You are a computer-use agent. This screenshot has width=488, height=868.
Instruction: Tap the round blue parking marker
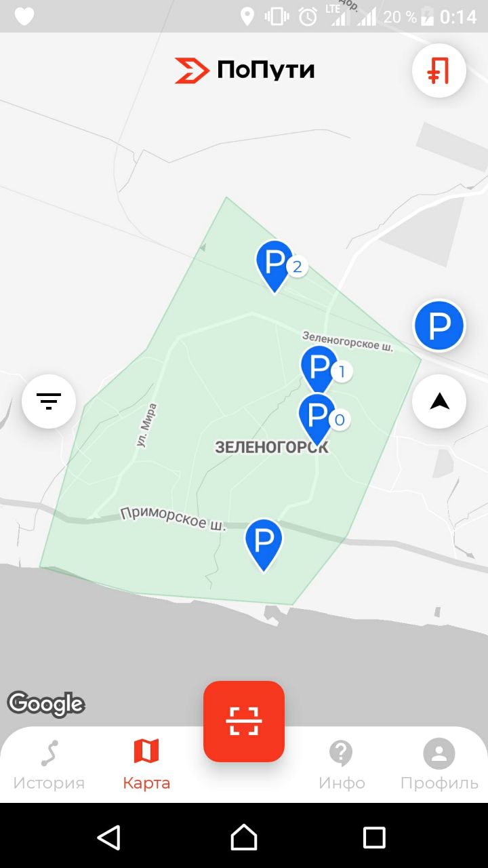[x=439, y=325]
